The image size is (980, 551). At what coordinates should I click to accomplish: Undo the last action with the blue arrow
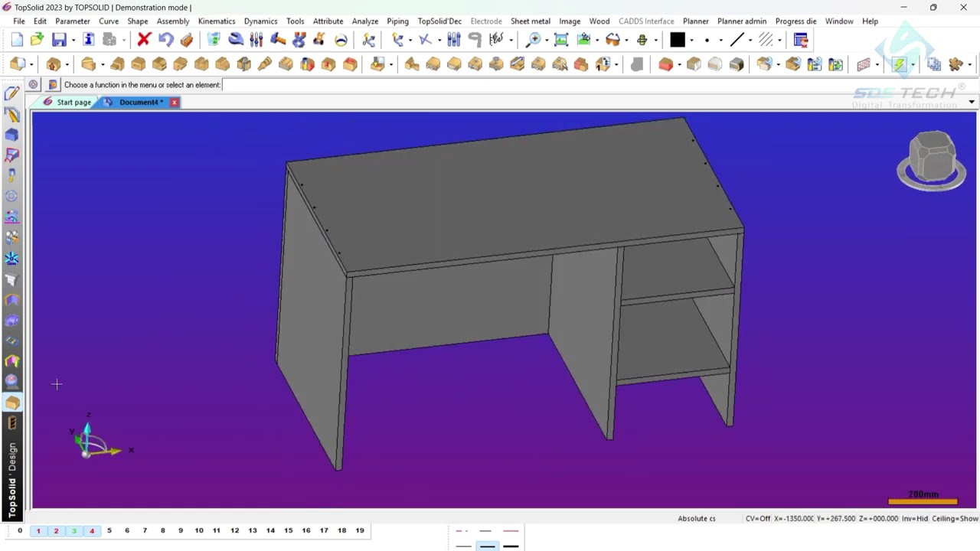pyautogui.click(x=165, y=40)
